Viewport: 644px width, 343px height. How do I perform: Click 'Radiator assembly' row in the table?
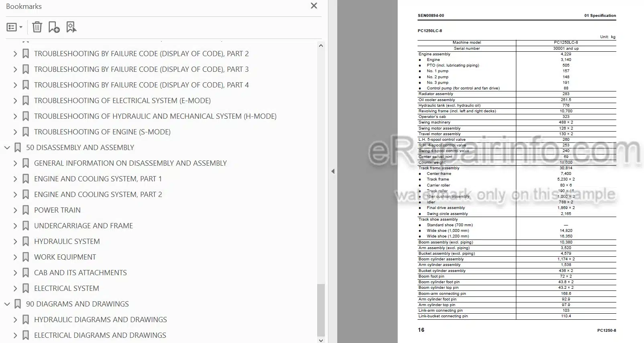click(x=517, y=94)
